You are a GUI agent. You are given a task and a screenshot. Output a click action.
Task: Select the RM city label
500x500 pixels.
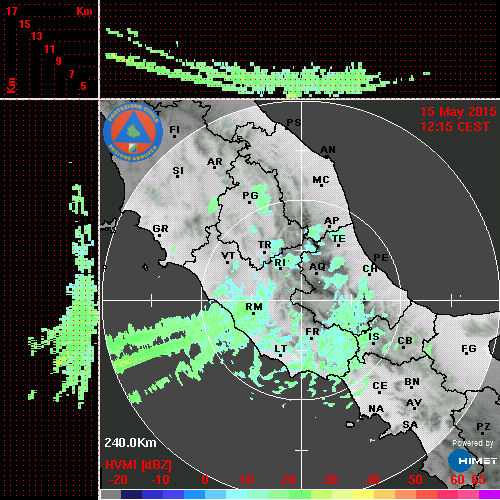(x=254, y=307)
